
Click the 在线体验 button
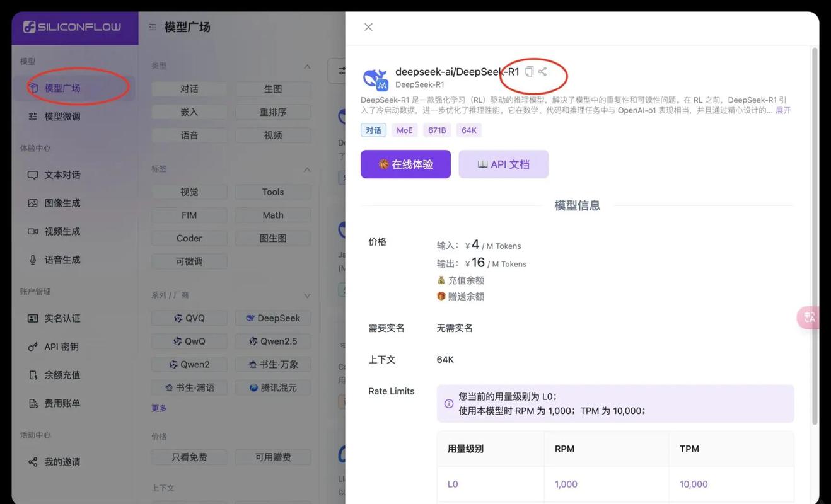[405, 164]
